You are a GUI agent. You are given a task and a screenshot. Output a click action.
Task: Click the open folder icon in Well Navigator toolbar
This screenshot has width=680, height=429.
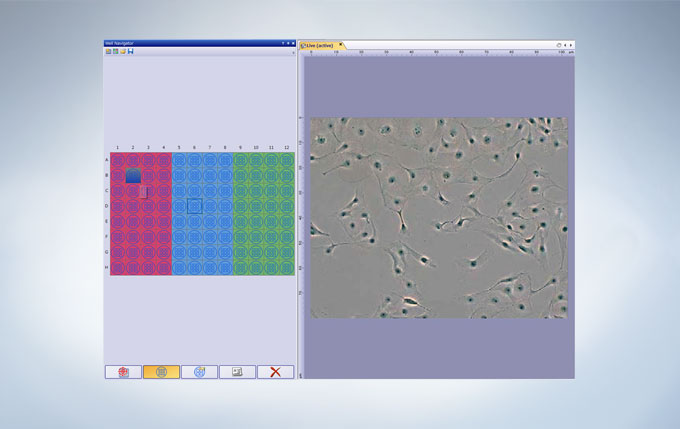[x=123, y=51]
